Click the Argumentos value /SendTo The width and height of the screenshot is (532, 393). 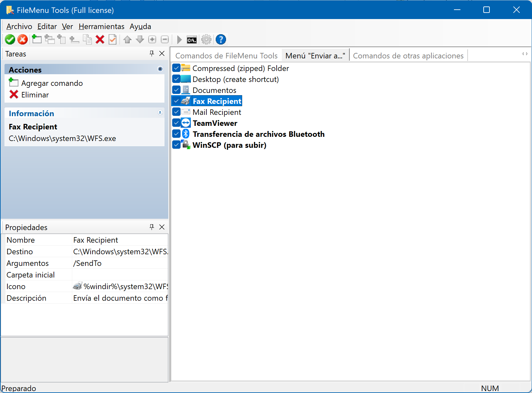pyautogui.click(x=120, y=263)
